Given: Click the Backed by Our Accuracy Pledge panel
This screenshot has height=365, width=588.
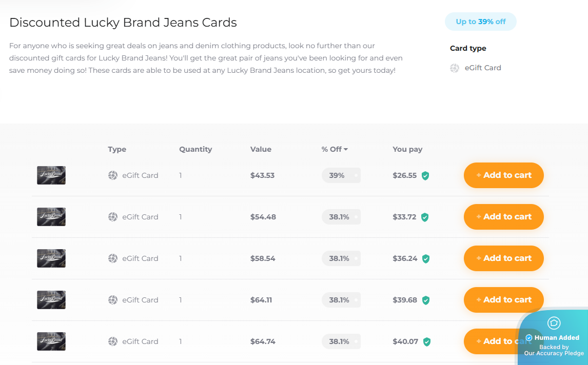Looking at the screenshot, I should pyautogui.click(x=554, y=350).
